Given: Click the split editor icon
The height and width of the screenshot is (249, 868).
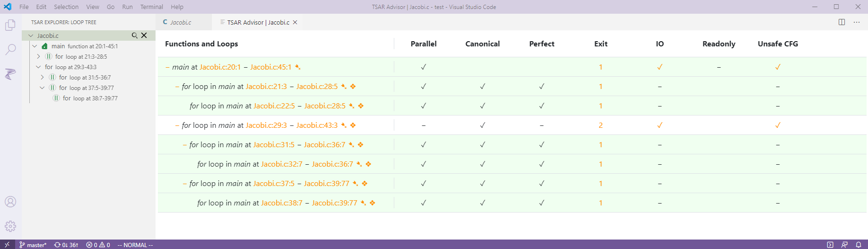Looking at the screenshot, I should (x=842, y=22).
